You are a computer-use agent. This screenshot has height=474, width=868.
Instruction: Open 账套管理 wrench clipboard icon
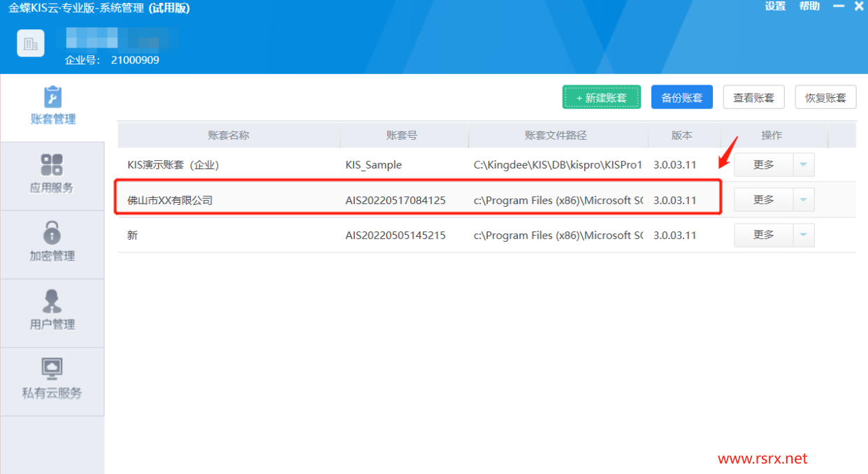[53, 96]
